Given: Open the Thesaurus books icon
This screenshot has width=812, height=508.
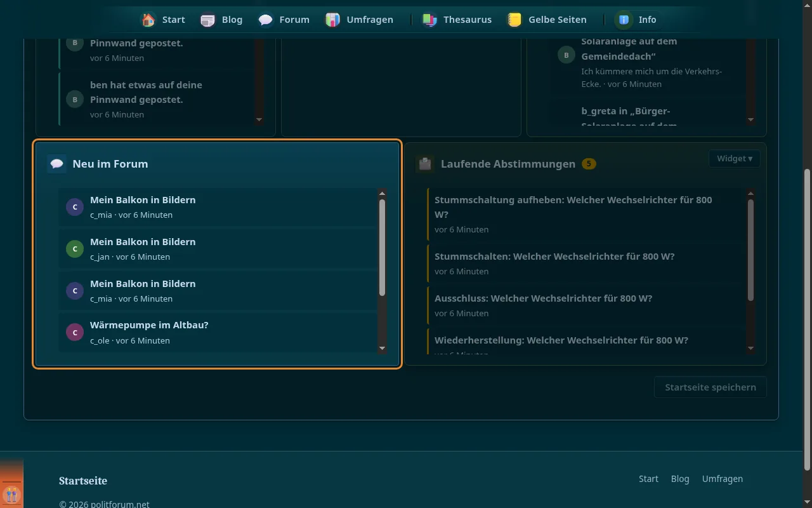Looking at the screenshot, I should [x=429, y=20].
